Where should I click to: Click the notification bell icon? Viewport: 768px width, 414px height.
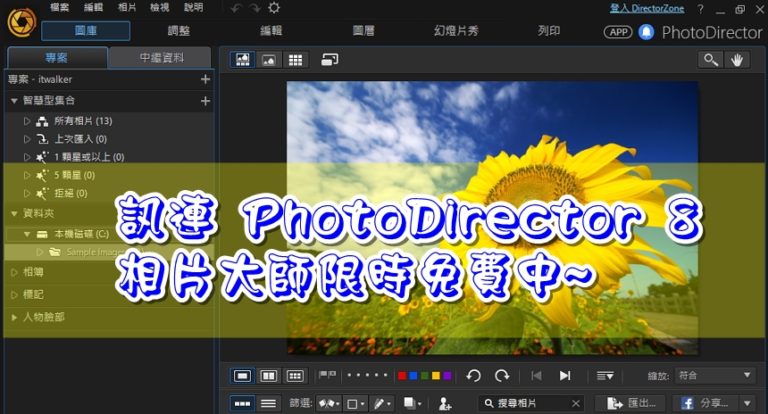click(x=646, y=31)
